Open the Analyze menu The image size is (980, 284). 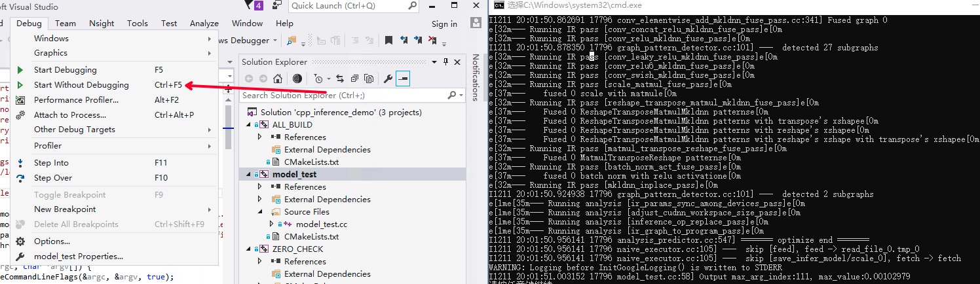[x=204, y=23]
